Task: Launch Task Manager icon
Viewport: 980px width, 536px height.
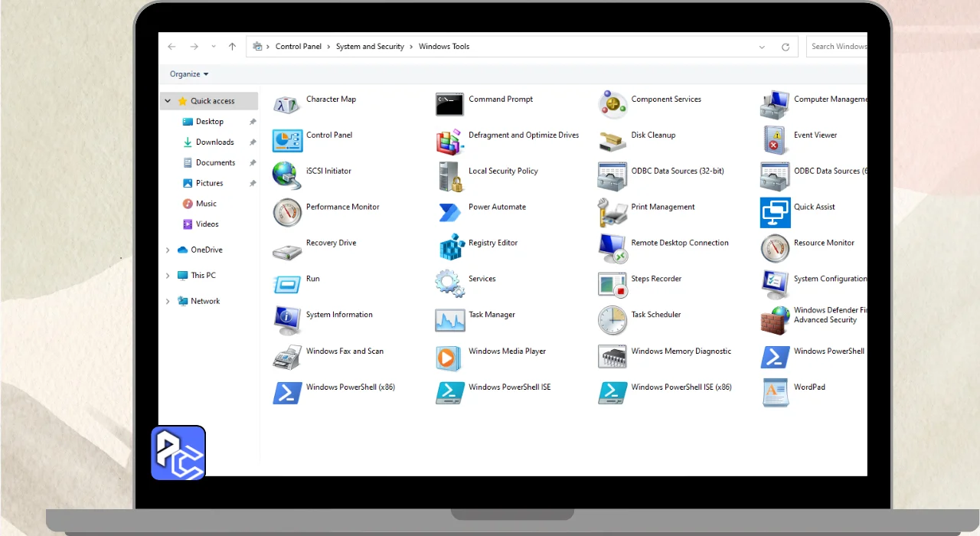Action: click(449, 319)
